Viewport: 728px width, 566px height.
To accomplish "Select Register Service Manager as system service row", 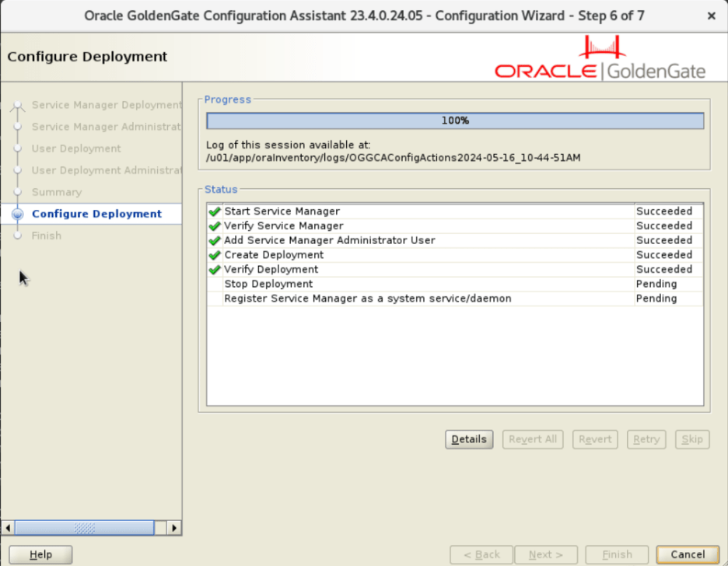I will pos(455,299).
